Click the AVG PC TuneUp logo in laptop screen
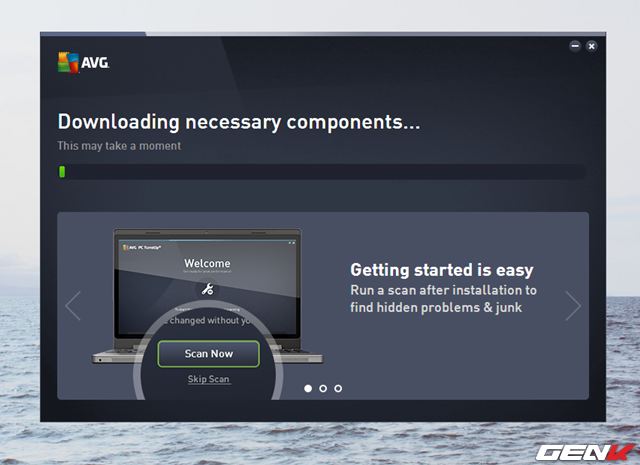 [142, 245]
